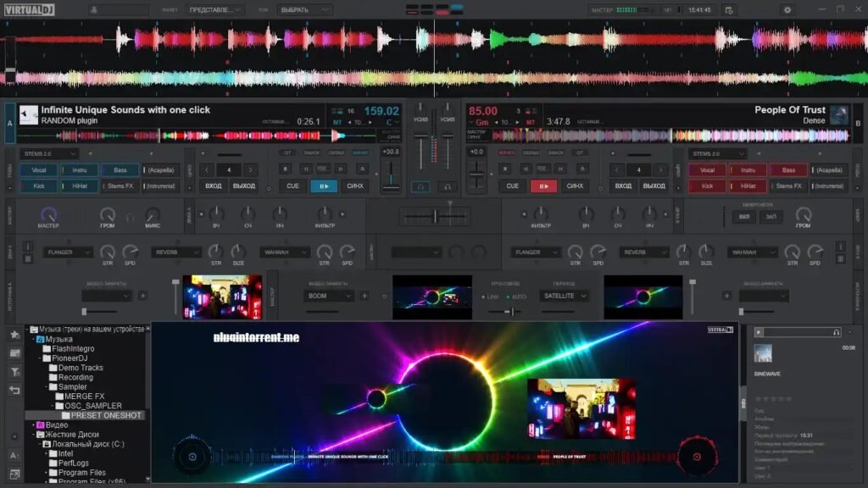The height and width of the screenshot is (488, 868).
Task: Click the deck A stop icon
Action: tap(285, 169)
